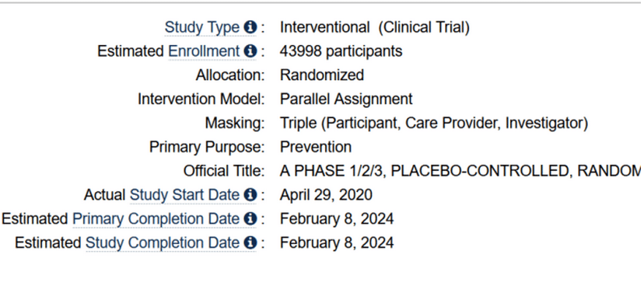
Task: Click the info icon beside Study Type
Action: pos(250,27)
